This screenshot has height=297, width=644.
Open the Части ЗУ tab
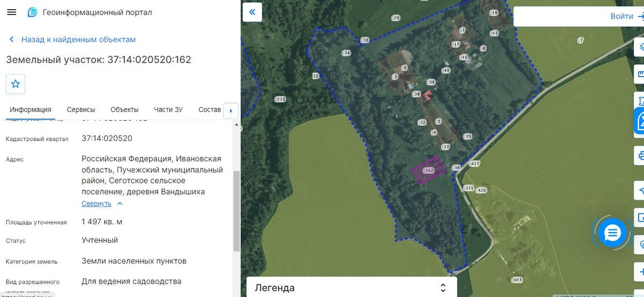coord(168,110)
